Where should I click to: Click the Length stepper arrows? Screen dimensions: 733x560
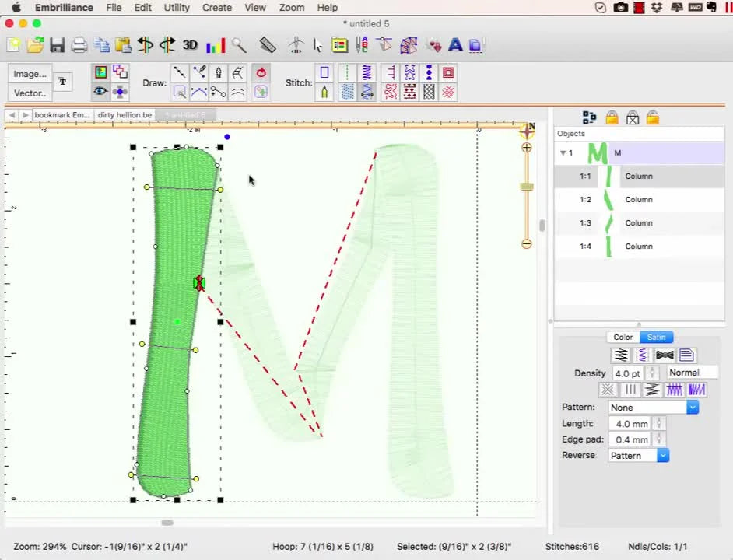pyautogui.click(x=659, y=424)
